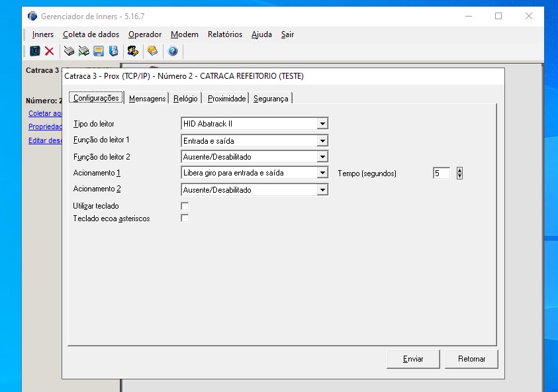
Task: Click the blue help question mark icon
Action: 173,51
